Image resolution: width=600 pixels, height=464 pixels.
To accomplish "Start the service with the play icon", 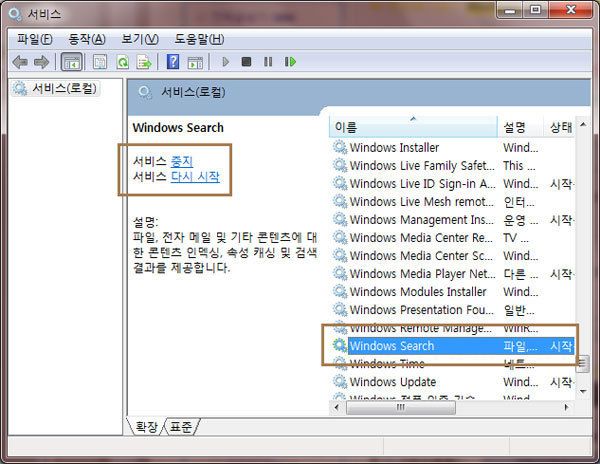I will tap(225, 62).
